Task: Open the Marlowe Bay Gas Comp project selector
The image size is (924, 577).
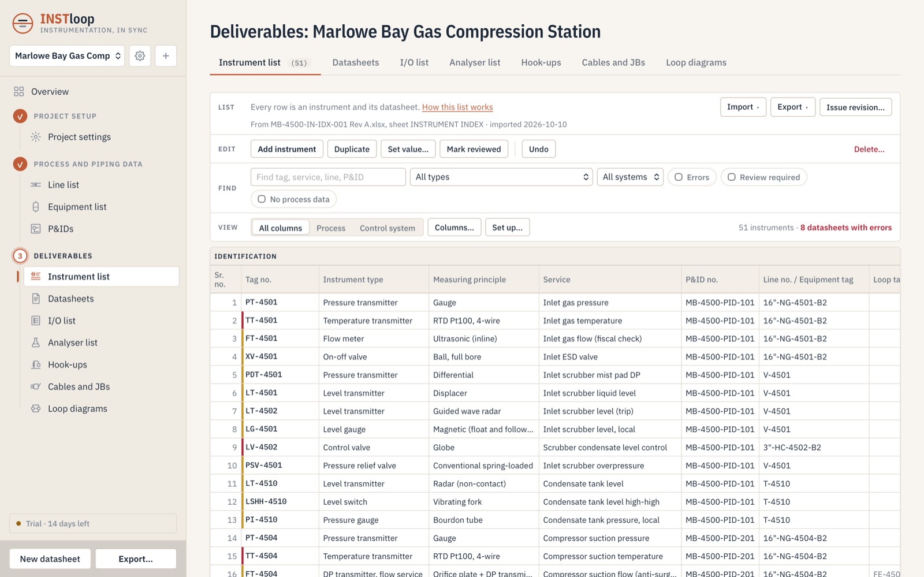Action: point(67,56)
